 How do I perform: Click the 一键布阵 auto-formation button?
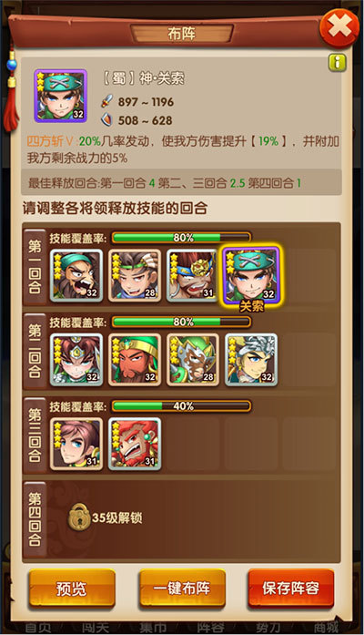[x=182, y=589]
